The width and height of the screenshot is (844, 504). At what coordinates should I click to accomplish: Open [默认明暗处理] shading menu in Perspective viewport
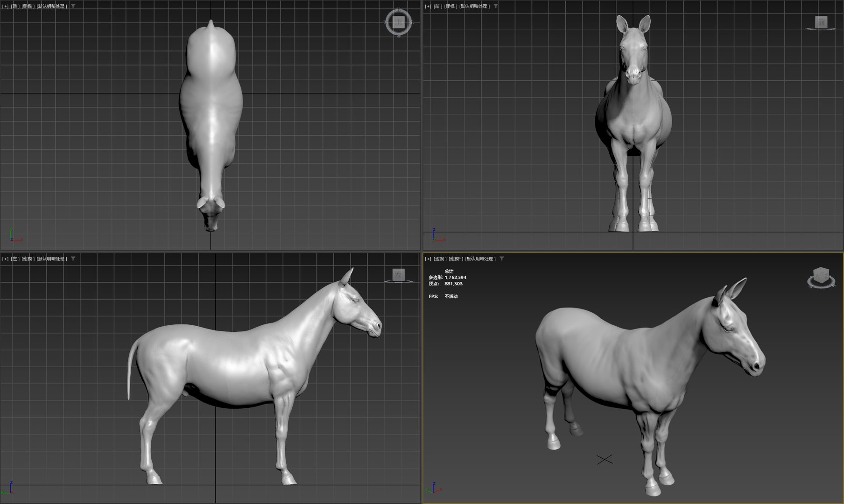(x=481, y=259)
